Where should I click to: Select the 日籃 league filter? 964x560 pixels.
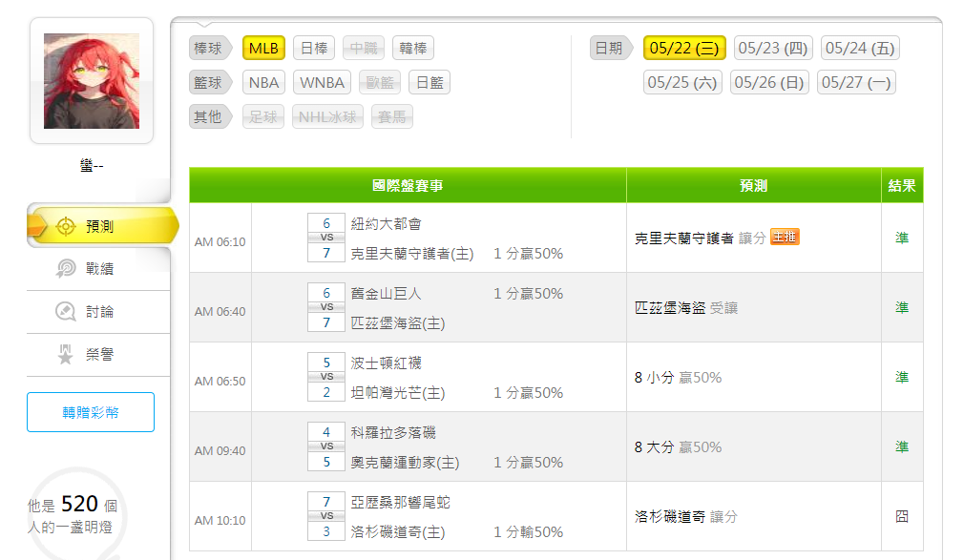[x=430, y=82]
